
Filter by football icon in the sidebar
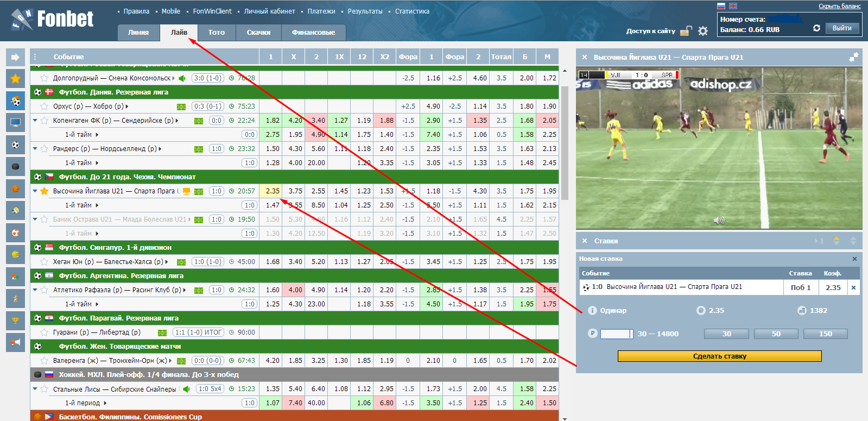pos(15,144)
